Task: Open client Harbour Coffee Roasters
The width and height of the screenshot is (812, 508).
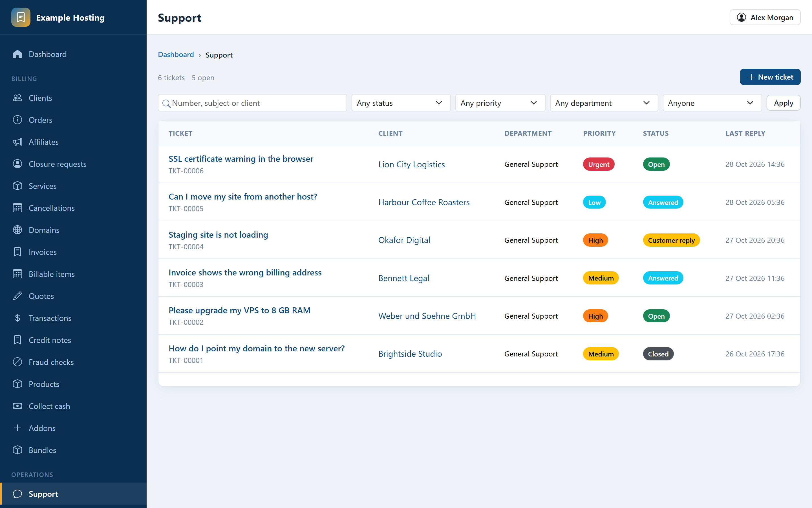Action: (x=424, y=202)
